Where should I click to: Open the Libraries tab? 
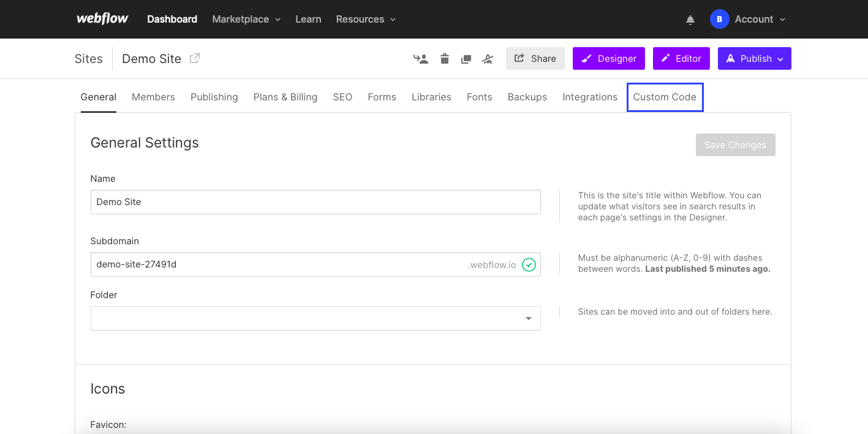coord(431,97)
